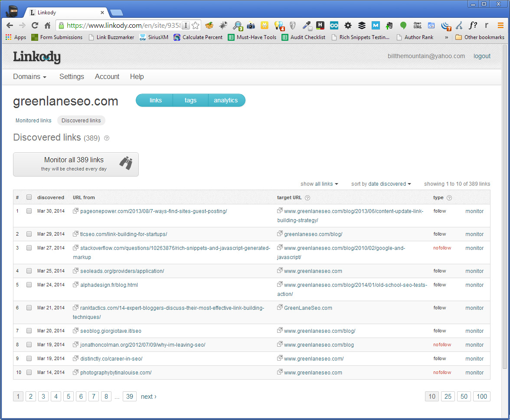510x420 pixels.
Task: Open the f? font finder extension
Action: click(473, 25)
